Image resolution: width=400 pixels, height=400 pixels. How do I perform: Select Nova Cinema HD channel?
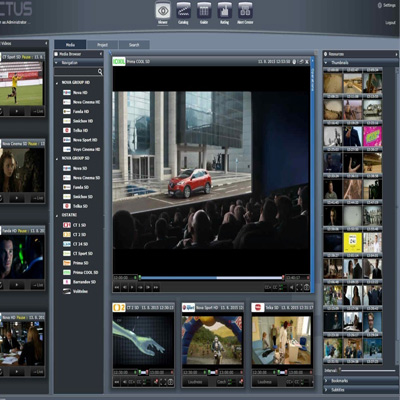(82, 102)
